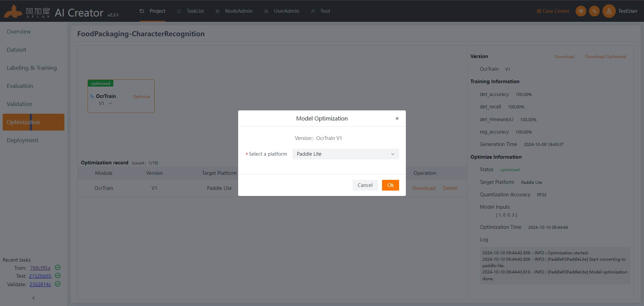Open the Tool tab
Viewport: 644px width, 306px height.
pos(320,11)
